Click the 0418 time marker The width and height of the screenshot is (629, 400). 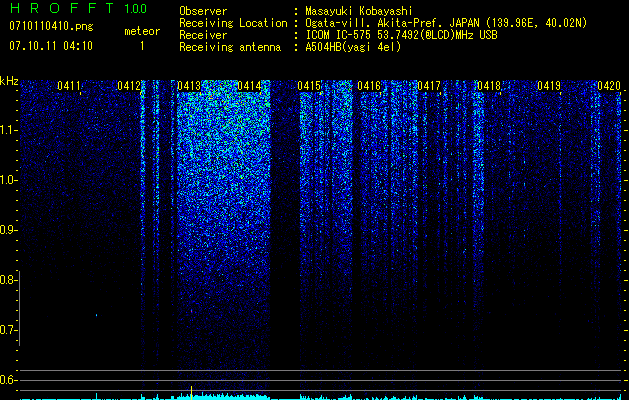click(489, 86)
